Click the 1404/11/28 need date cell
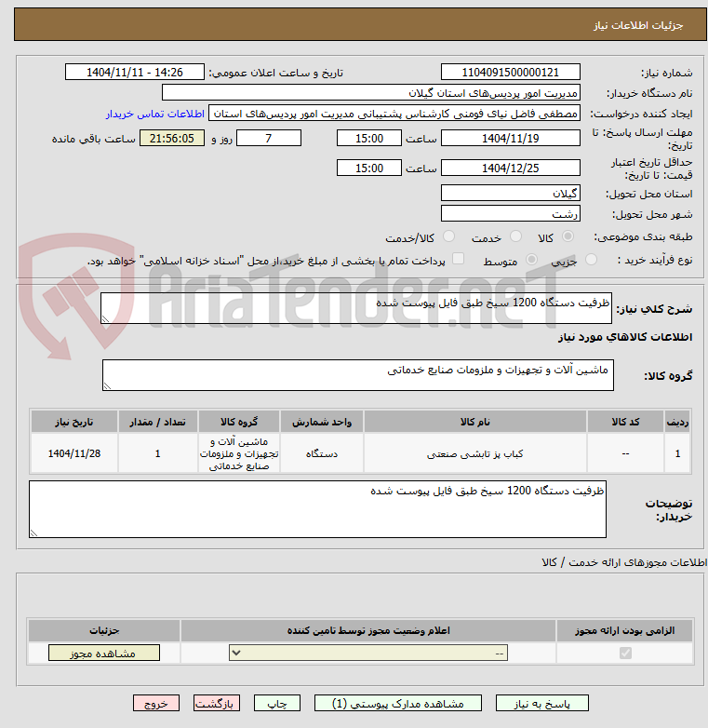708x728 pixels. (x=74, y=453)
